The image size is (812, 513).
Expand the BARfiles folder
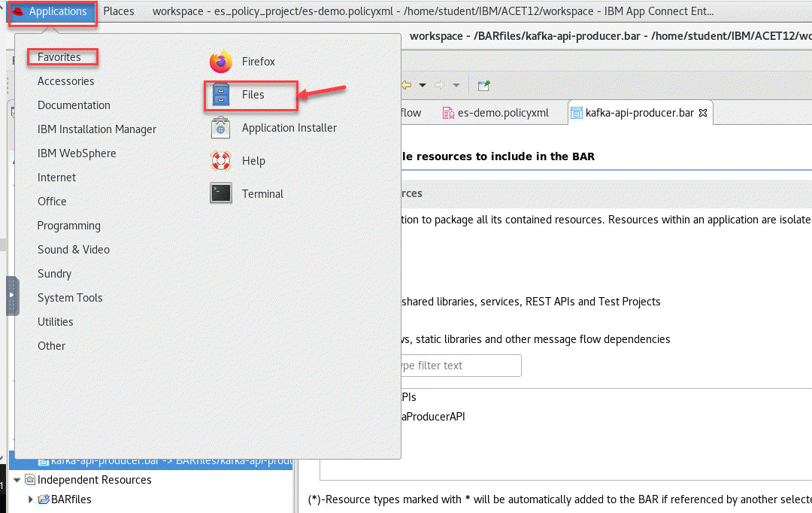coord(31,499)
